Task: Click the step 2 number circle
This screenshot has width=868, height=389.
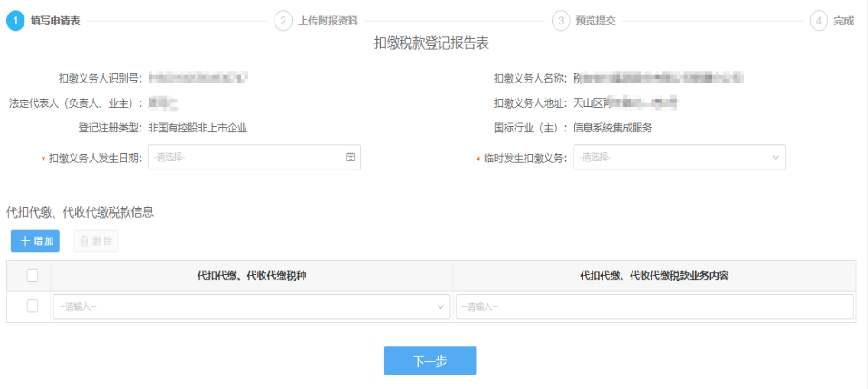Action: click(x=284, y=21)
